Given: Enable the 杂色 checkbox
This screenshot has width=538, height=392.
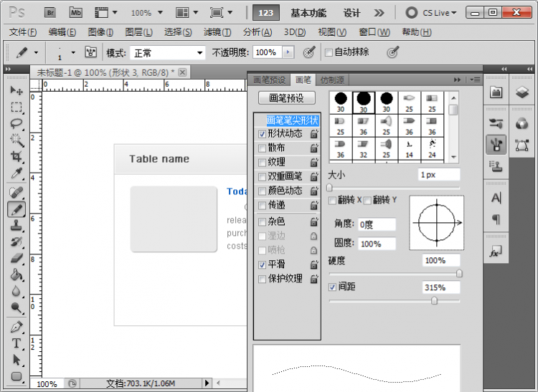Looking at the screenshot, I should click(x=262, y=221).
